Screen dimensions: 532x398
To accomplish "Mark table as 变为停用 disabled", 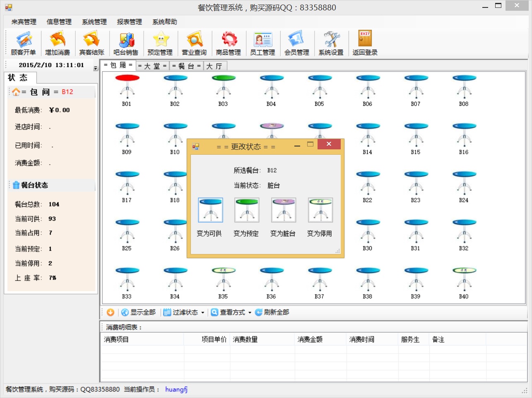I will [320, 210].
